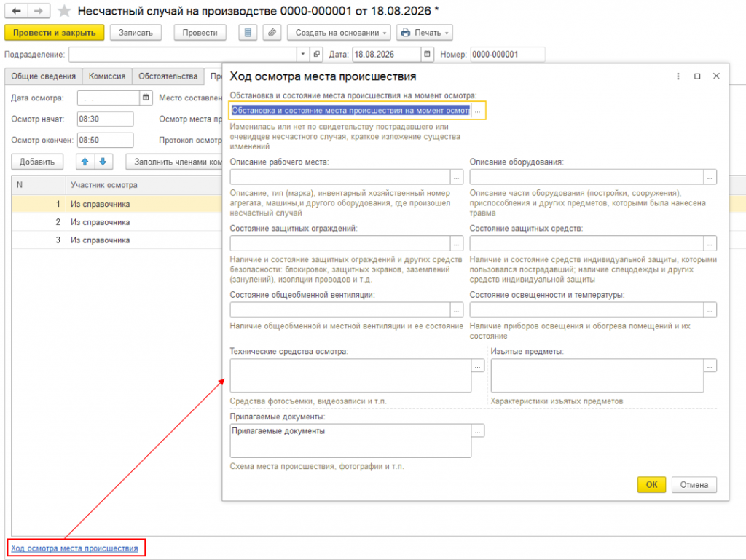Screen dimensions: 746x560
Task: Expand the Подразделение dropdown list
Action: tap(303, 54)
